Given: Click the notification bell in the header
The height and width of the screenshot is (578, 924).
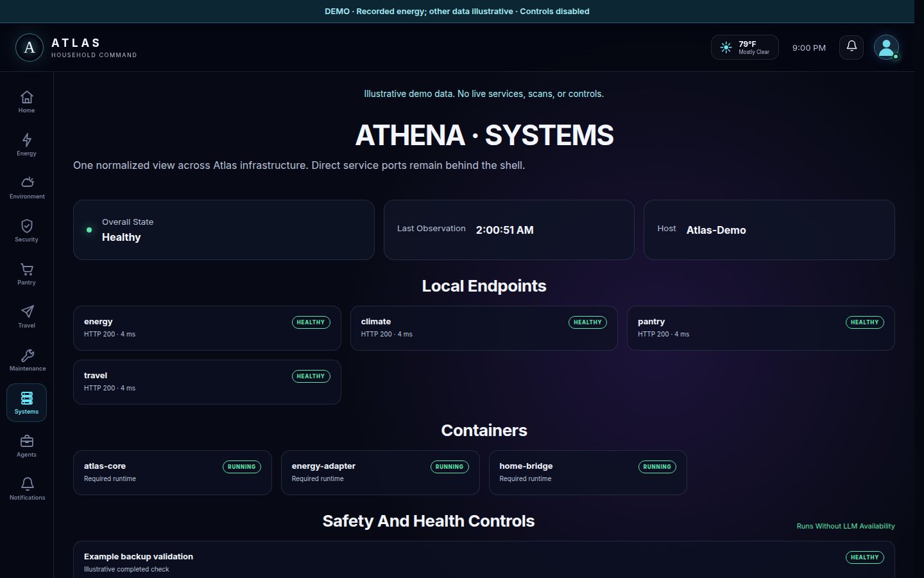Looking at the screenshot, I should [x=851, y=47].
